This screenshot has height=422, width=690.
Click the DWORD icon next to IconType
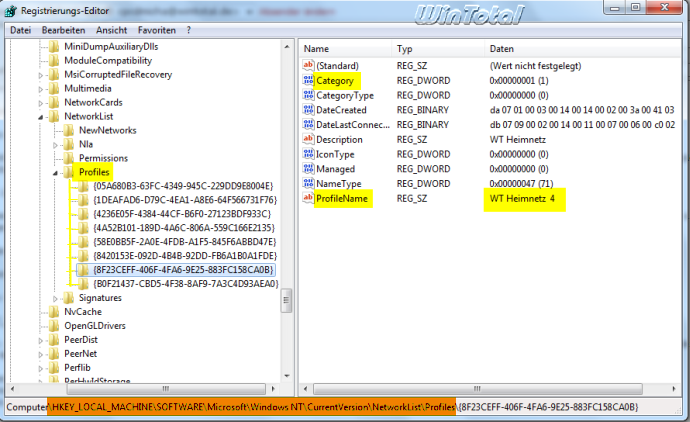click(x=308, y=154)
